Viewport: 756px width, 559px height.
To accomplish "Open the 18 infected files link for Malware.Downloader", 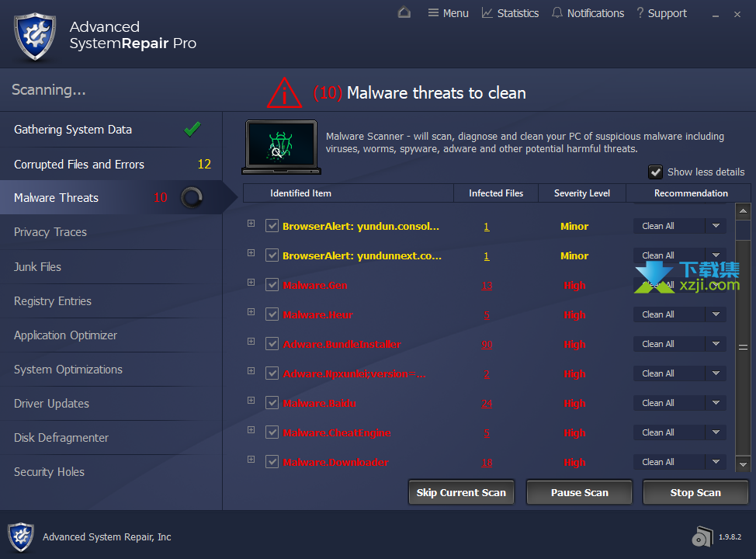I will (487, 463).
